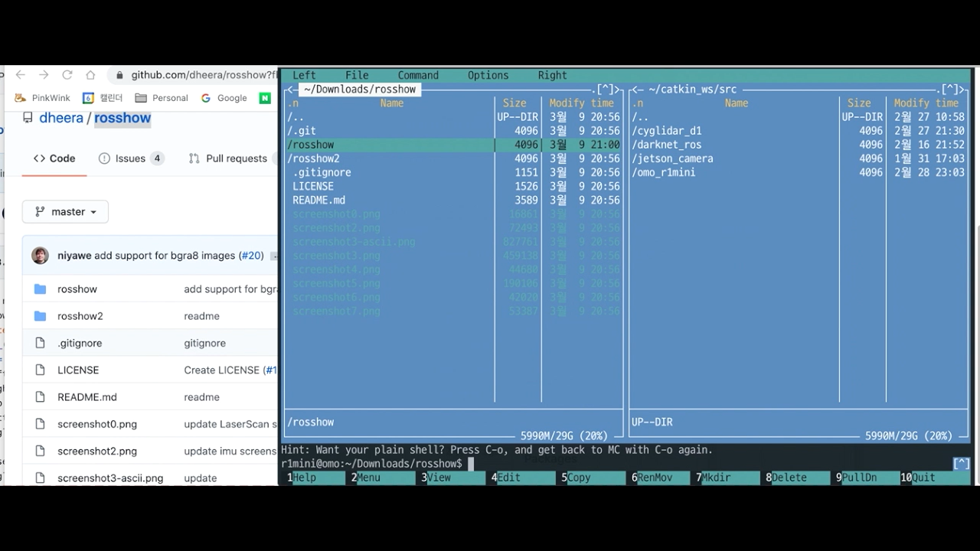Click the file icon next to LICENSE
This screenshot has width=980, height=551.
click(x=41, y=370)
